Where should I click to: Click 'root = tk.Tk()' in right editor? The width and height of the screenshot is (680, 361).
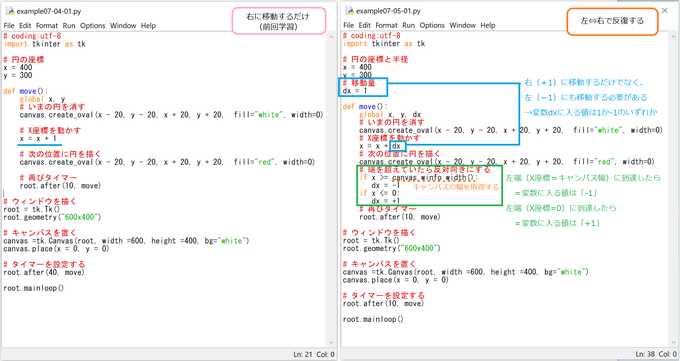point(371,240)
